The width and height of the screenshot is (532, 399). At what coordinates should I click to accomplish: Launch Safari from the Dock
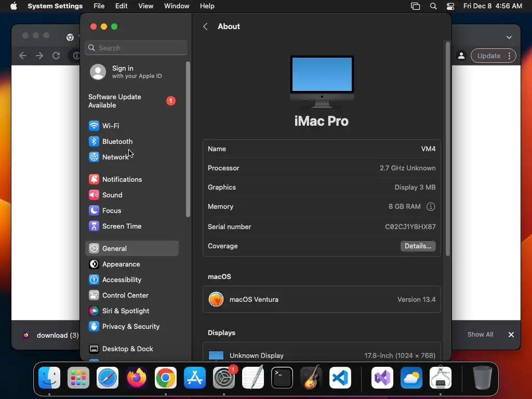click(108, 378)
